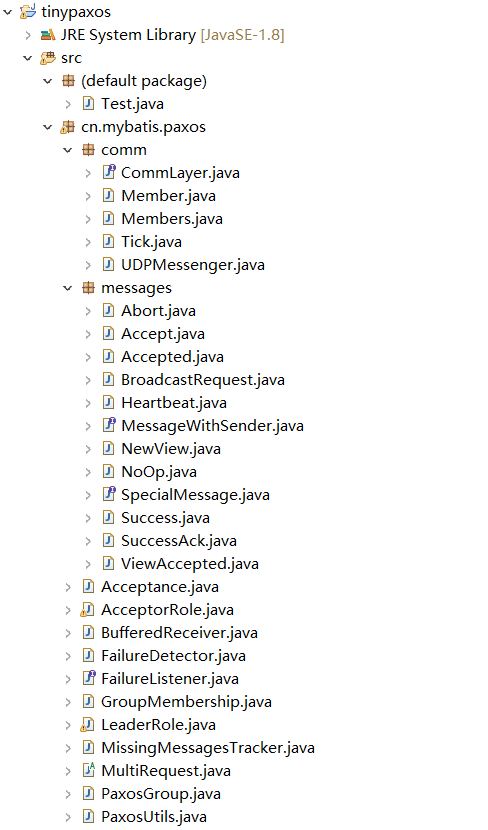Collapse the tinypaxos project node

coord(8,12)
